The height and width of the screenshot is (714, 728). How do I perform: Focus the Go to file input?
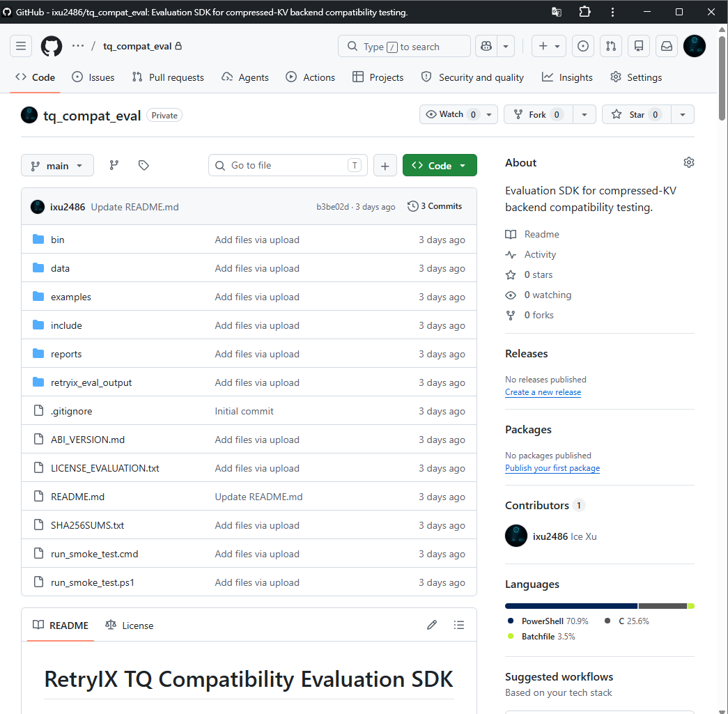[x=288, y=165]
